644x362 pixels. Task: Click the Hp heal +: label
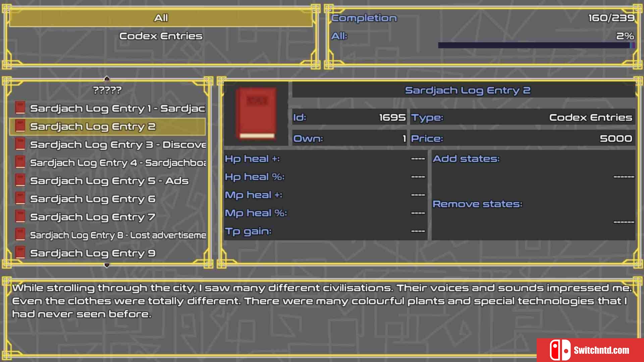point(252,159)
